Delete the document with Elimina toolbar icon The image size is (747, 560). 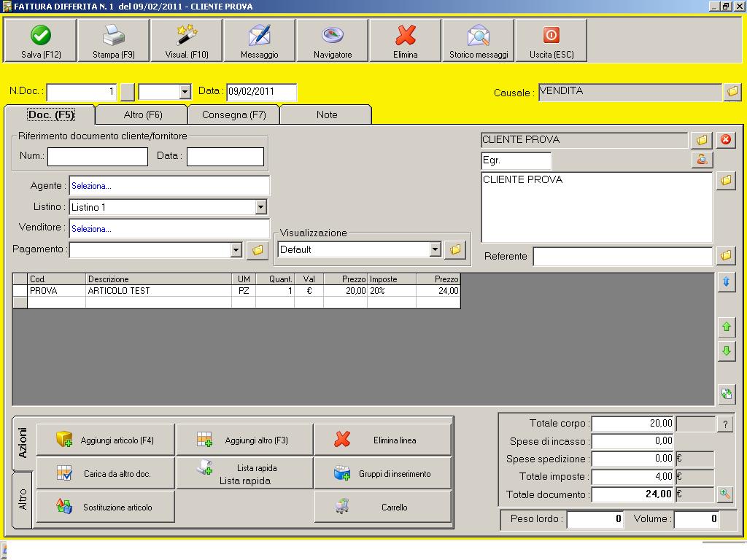[x=406, y=36]
